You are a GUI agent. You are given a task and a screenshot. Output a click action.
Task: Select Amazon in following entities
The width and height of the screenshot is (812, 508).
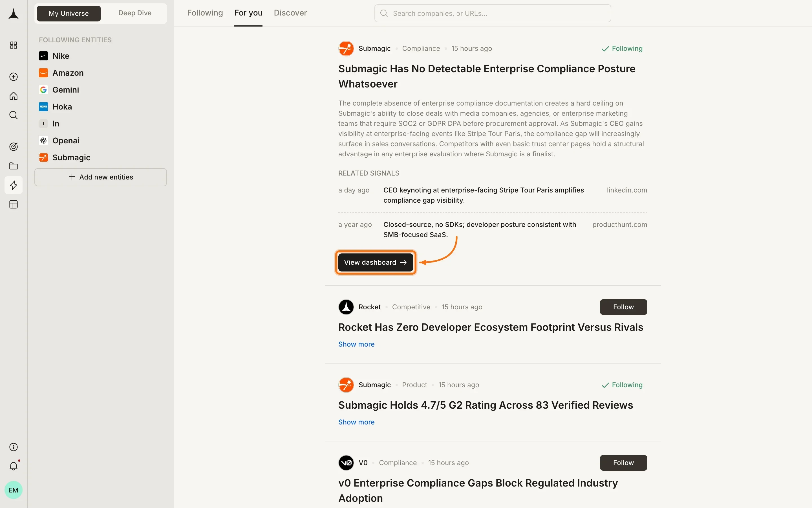[x=68, y=73]
